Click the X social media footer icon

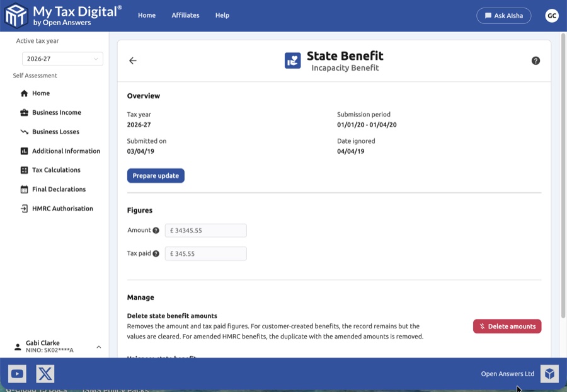point(45,373)
